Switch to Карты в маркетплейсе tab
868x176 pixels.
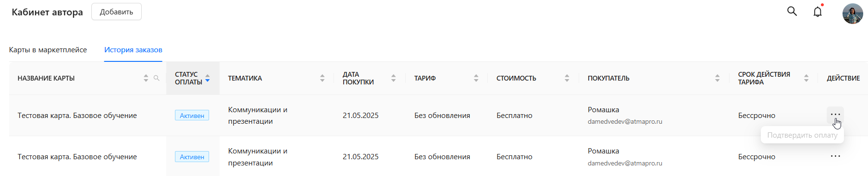coord(48,50)
